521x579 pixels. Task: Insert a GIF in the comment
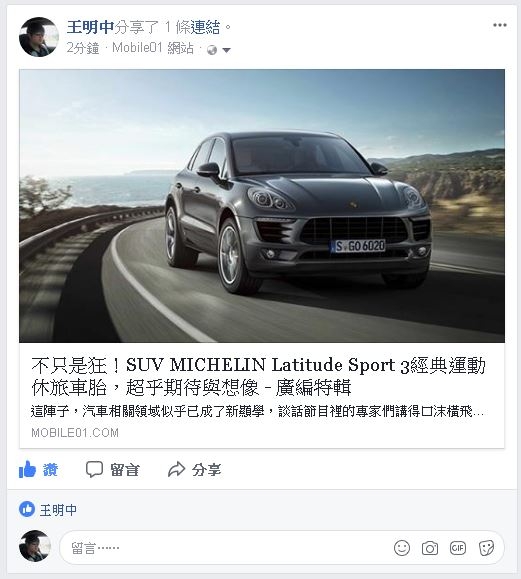click(458, 548)
